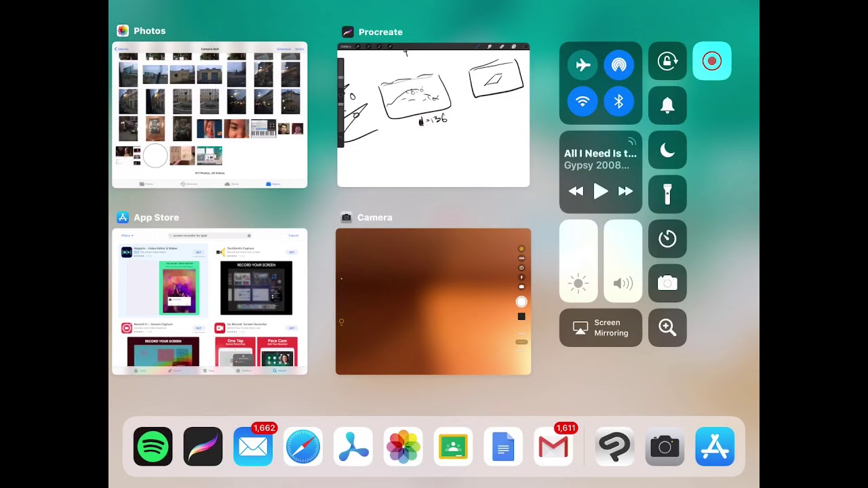Switch to Memories tab in Photos card

[x=189, y=184]
